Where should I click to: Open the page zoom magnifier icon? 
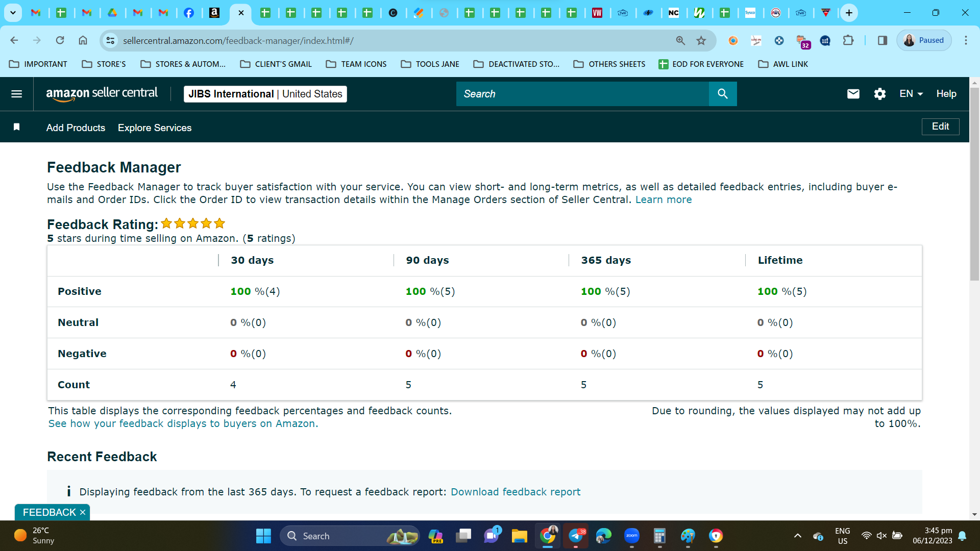[x=680, y=40]
